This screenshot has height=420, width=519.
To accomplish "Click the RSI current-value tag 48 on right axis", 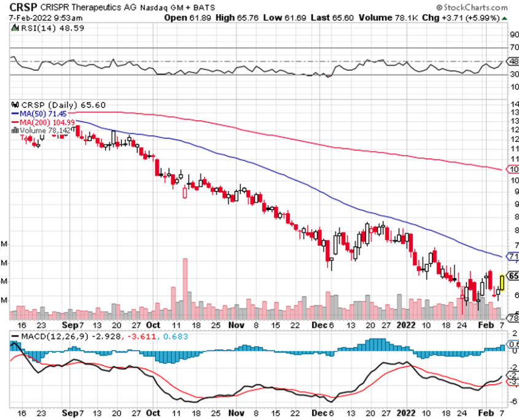I will coord(512,61).
